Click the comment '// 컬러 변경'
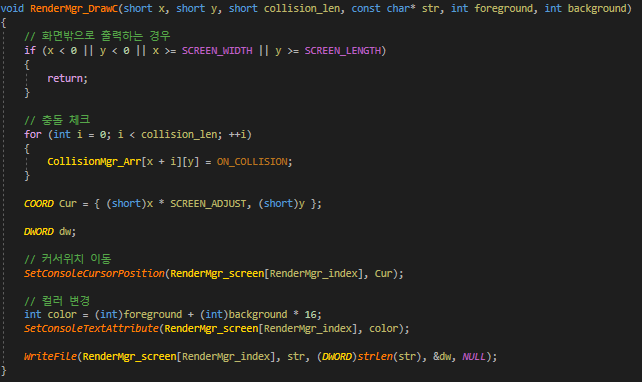The image size is (642, 382). (57, 301)
